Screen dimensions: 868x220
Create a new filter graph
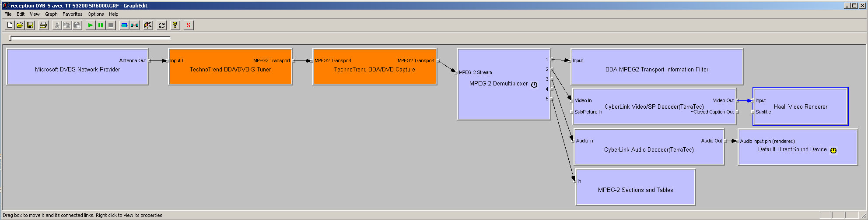point(10,25)
